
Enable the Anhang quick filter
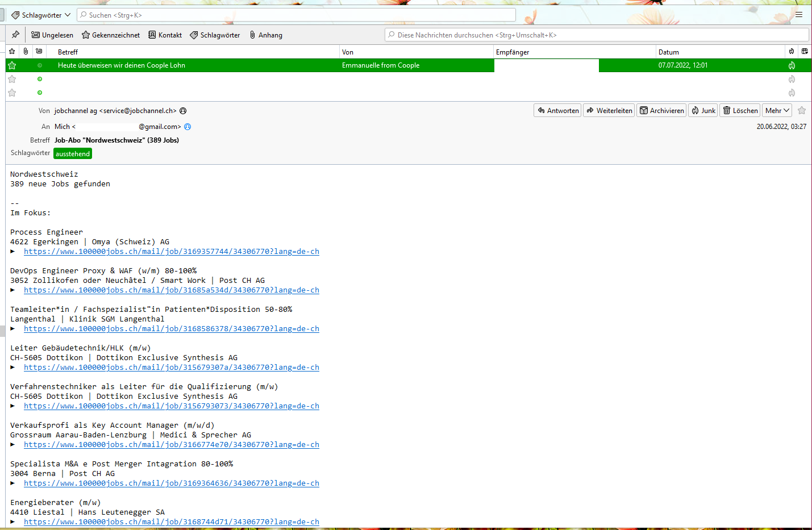pyautogui.click(x=265, y=35)
